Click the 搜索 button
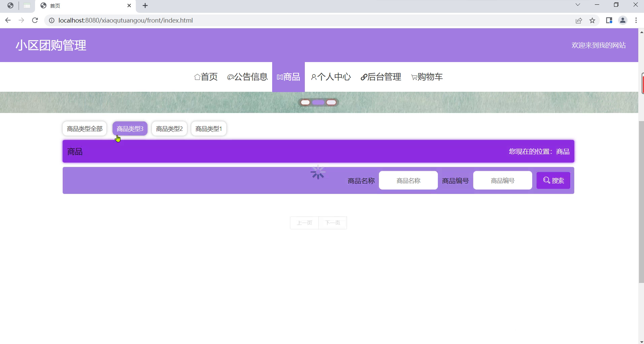Image resolution: width=644 pixels, height=344 pixels. [553, 180]
